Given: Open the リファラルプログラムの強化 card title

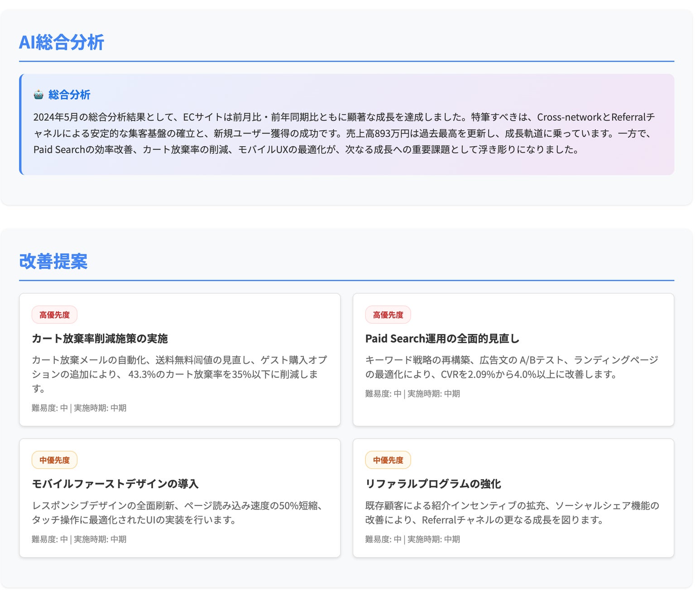Looking at the screenshot, I should [x=433, y=484].
